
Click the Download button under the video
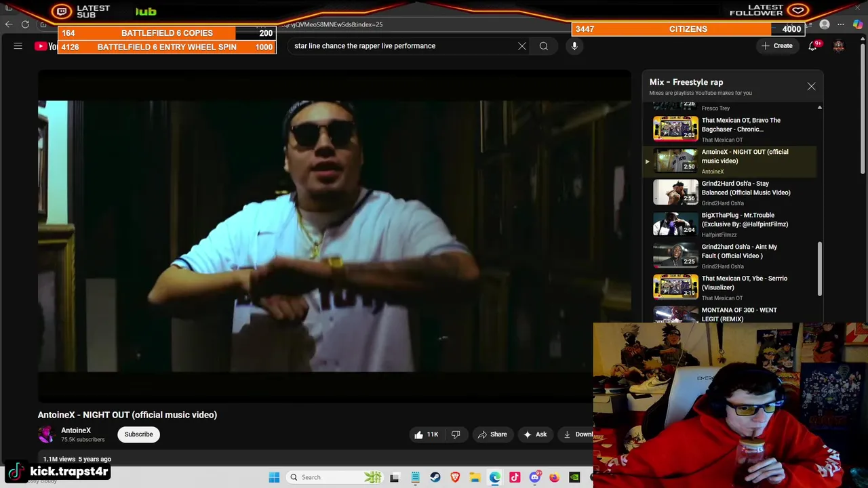576,434
